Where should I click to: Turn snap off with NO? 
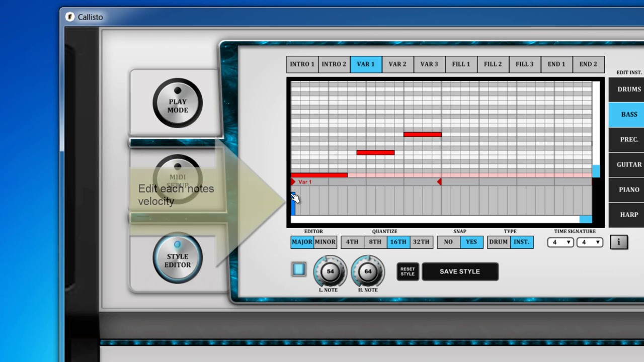[x=448, y=242]
